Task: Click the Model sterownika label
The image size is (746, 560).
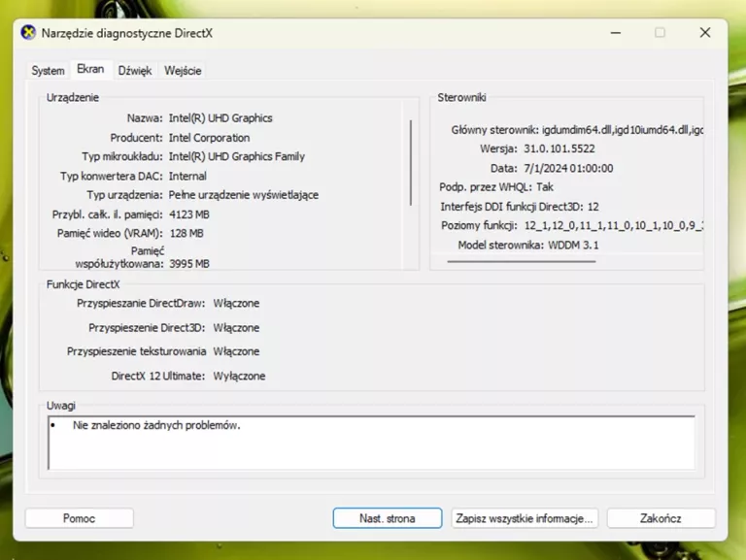Action: pos(500,246)
